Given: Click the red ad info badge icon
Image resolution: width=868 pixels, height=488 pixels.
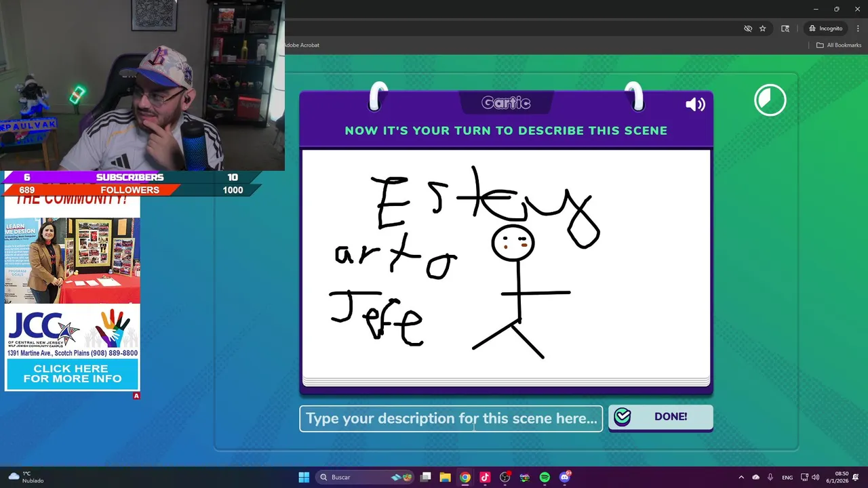Looking at the screenshot, I should click(136, 396).
